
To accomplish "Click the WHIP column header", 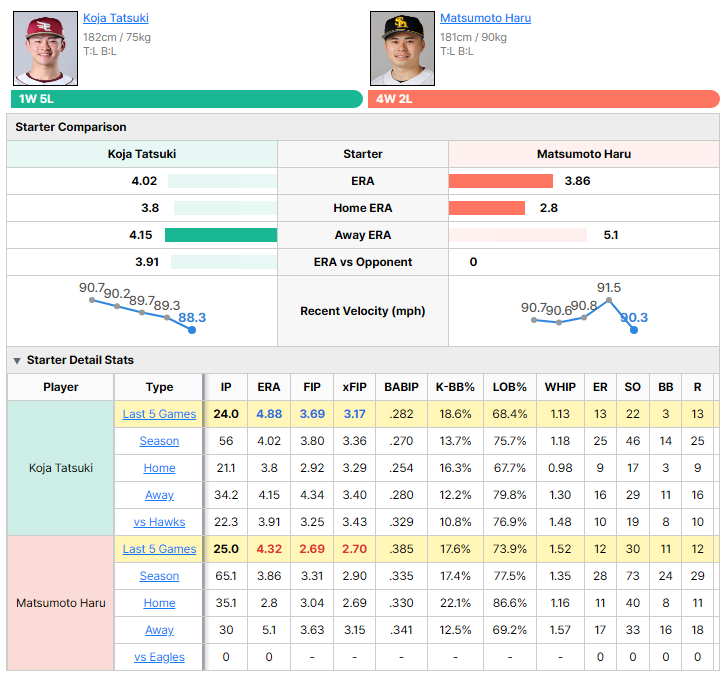I will point(560,387).
